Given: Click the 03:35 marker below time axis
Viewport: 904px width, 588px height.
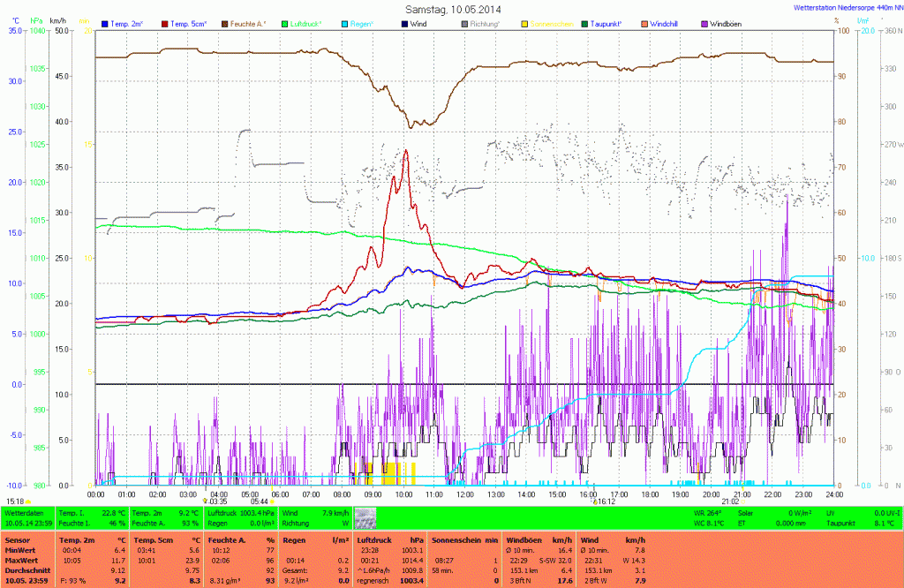Looking at the screenshot, I should [218, 501].
